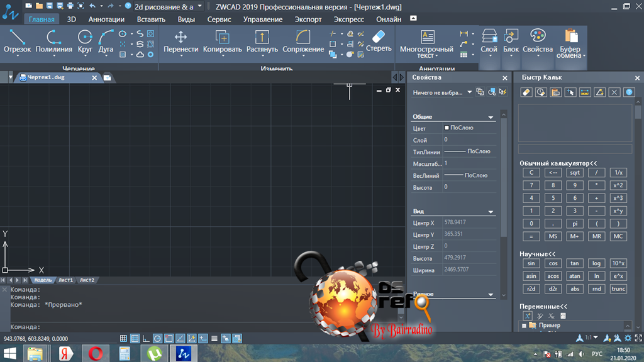Activate the Сопряжение fillet tool

(303, 41)
